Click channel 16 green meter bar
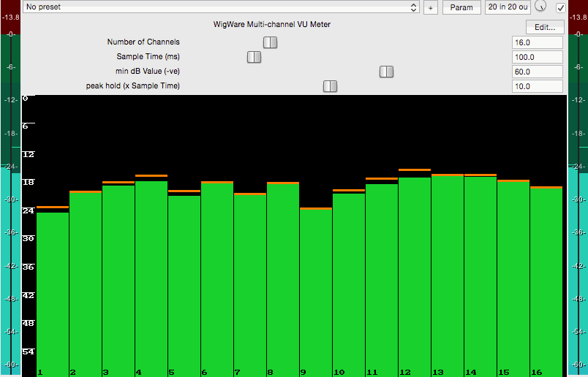 point(546,282)
